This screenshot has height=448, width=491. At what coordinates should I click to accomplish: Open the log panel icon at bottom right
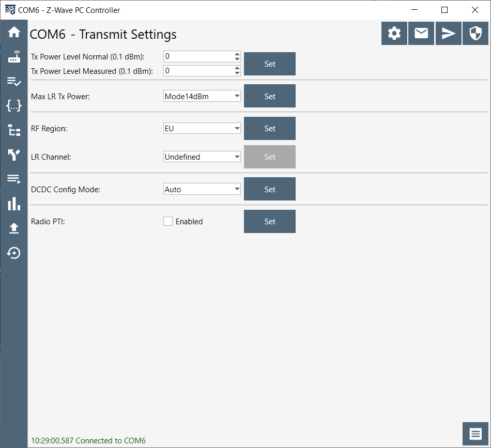pyautogui.click(x=475, y=434)
